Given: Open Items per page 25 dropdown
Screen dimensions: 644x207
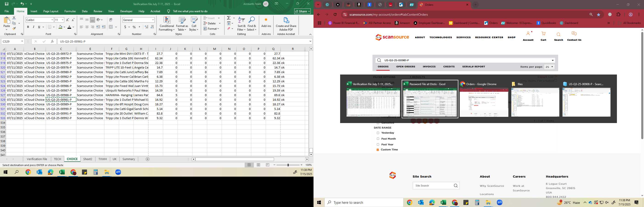Looking at the screenshot, I should pyautogui.click(x=549, y=67).
